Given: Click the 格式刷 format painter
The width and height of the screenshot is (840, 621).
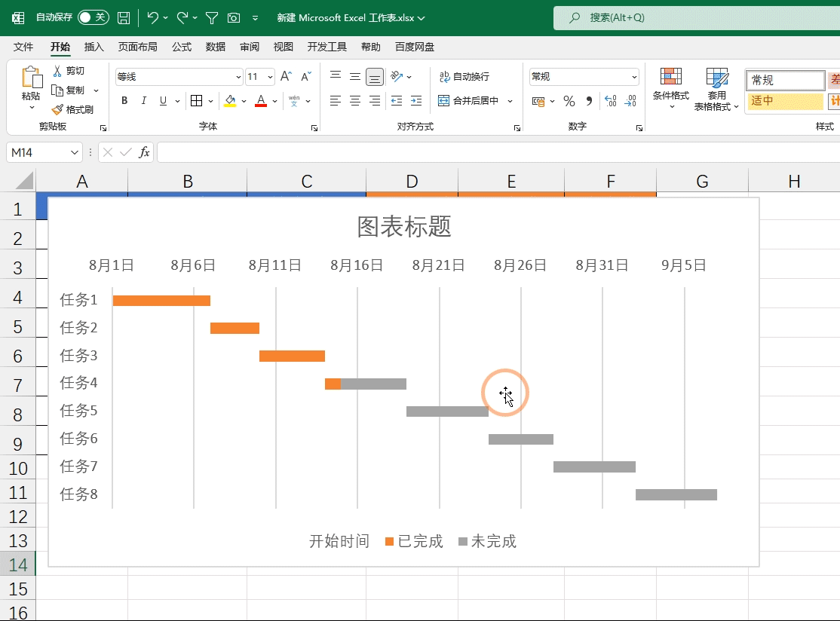Looking at the screenshot, I should click(x=72, y=110).
